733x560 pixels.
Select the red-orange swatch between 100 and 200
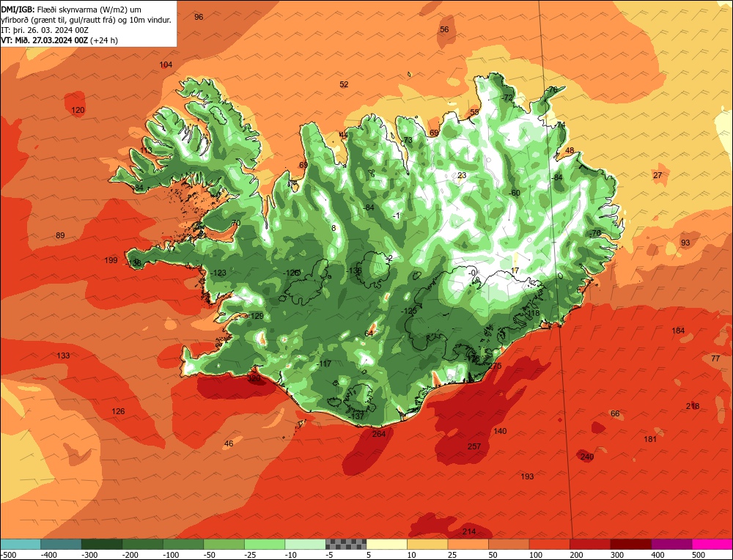(x=549, y=544)
